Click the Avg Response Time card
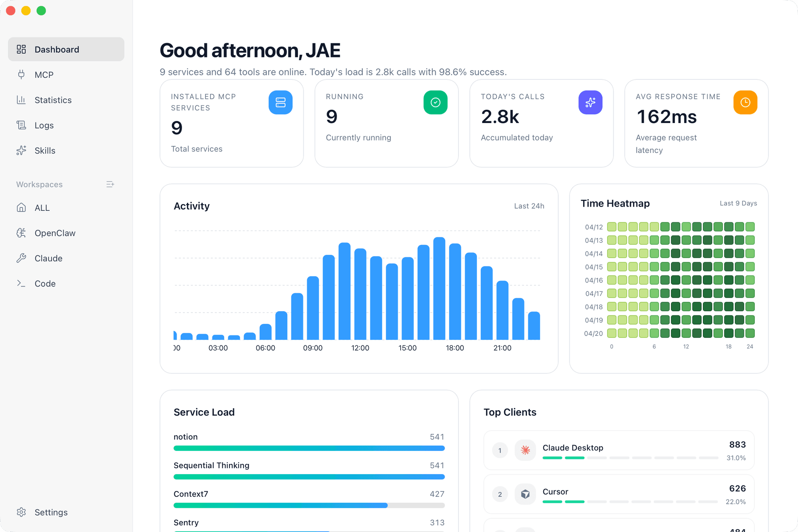The width and height of the screenshot is (798, 532). (697, 123)
